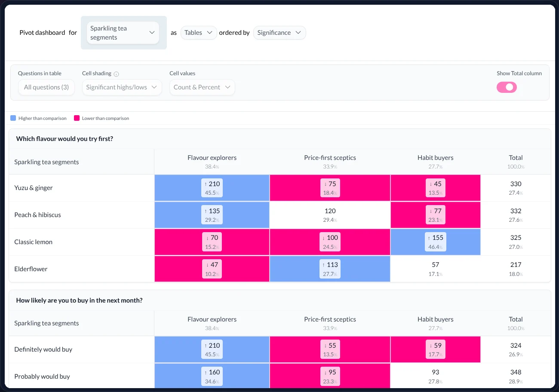The width and height of the screenshot is (559, 392).
Task: Select Definitely would buy Price-first sceptics cell 55
Action: point(330,349)
